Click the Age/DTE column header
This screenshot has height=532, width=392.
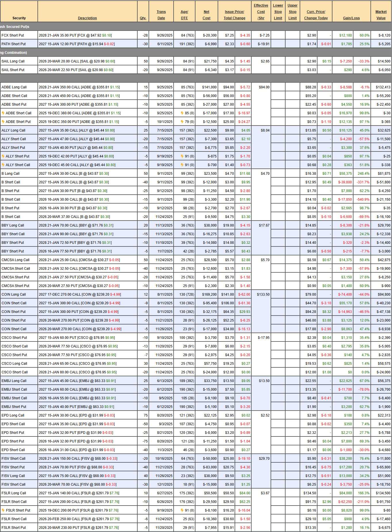pos(184,15)
